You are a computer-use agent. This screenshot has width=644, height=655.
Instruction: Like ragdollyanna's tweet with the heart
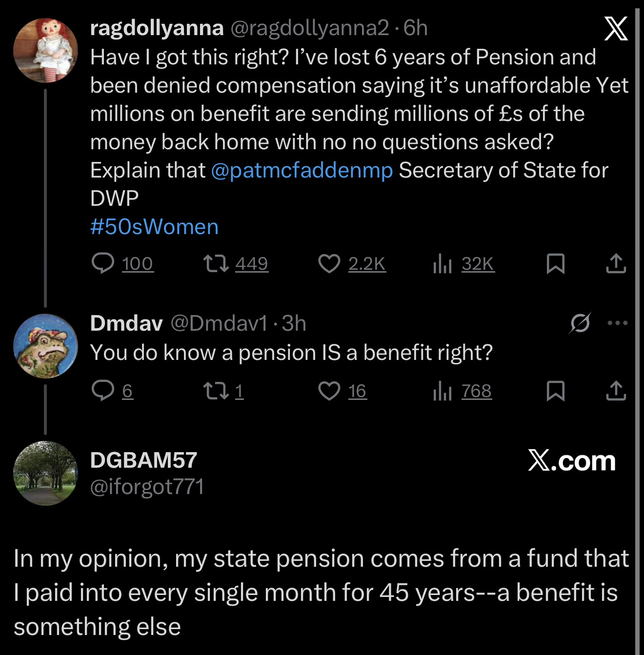click(x=329, y=263)
